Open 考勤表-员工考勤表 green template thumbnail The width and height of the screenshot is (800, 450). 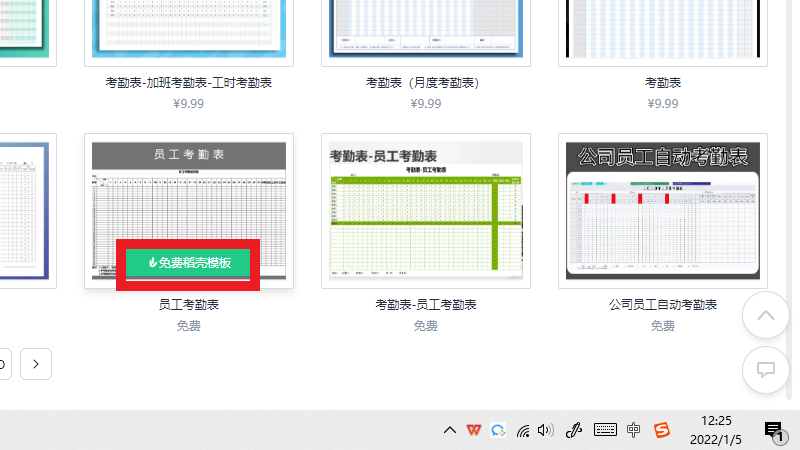coord(426,210)
